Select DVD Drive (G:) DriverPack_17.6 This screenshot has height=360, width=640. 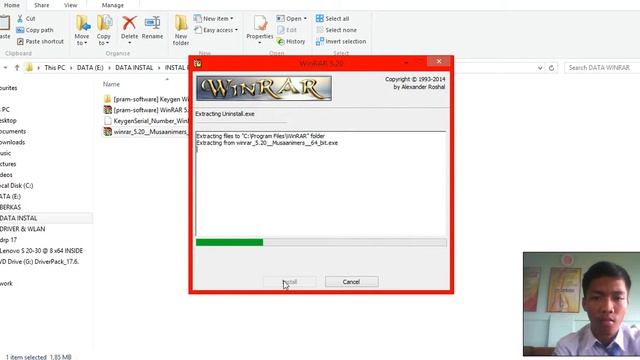point(40,262)
